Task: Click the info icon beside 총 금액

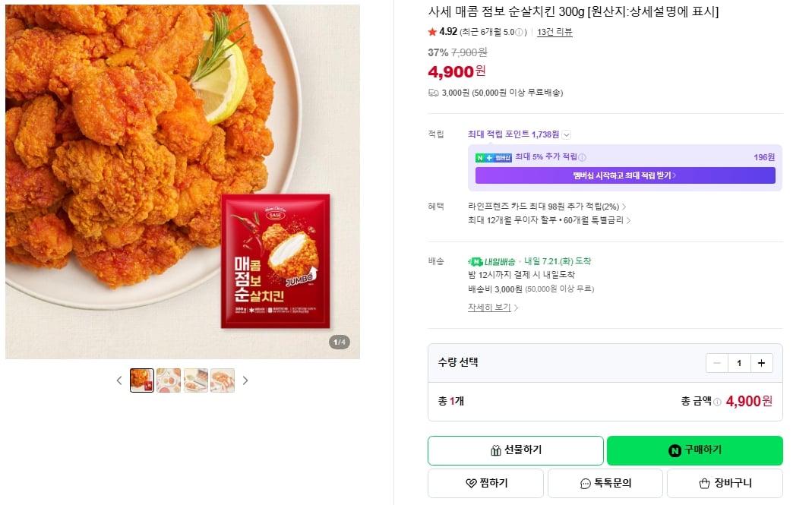Action: click(717, 402)
